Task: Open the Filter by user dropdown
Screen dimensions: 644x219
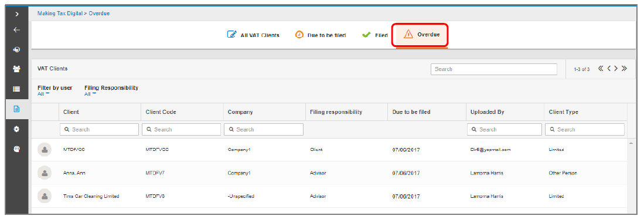Action: tap(43, 94)
